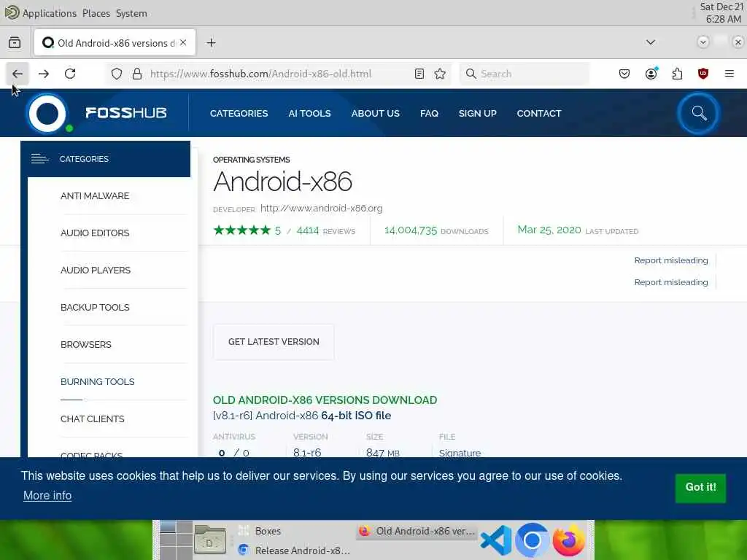Open SIGN UP navigation item

coord(477,113)
